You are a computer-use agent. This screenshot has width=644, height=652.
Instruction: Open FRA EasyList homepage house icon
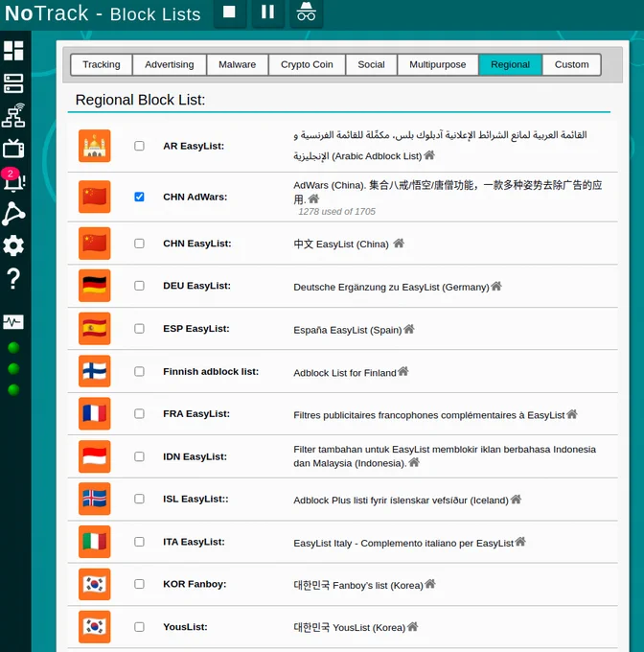pos(572,414)
